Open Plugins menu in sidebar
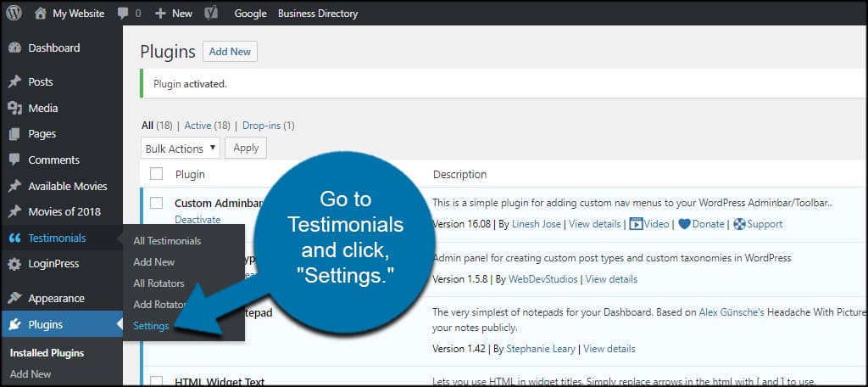 (x=46, y=324)
